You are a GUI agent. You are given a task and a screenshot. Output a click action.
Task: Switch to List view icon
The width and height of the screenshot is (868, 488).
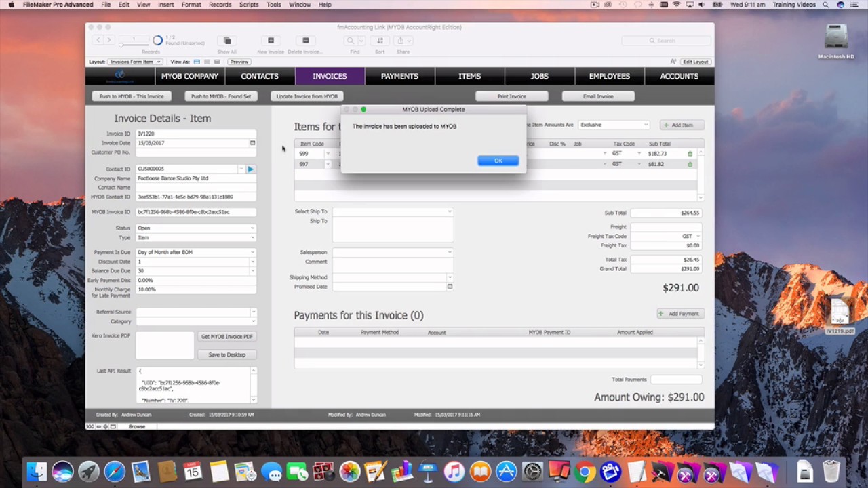click(207, 62)
